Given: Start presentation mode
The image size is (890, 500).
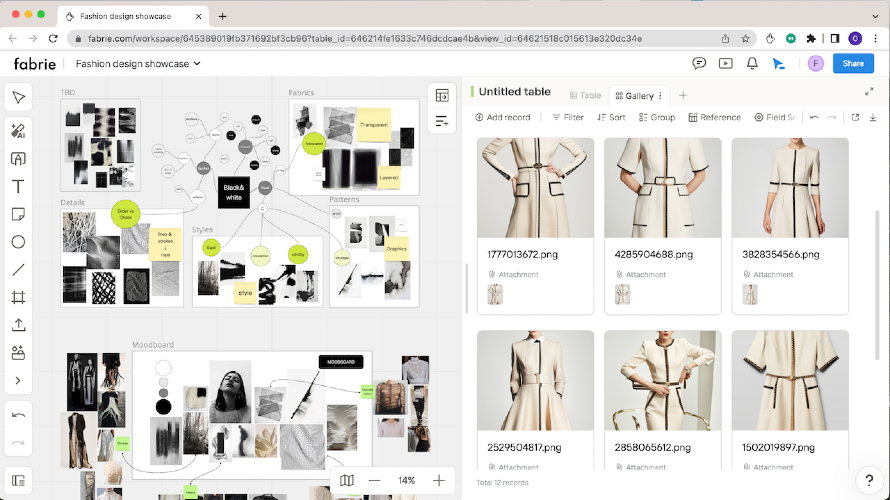Looking at the screenshot, I should click(725, 63).
